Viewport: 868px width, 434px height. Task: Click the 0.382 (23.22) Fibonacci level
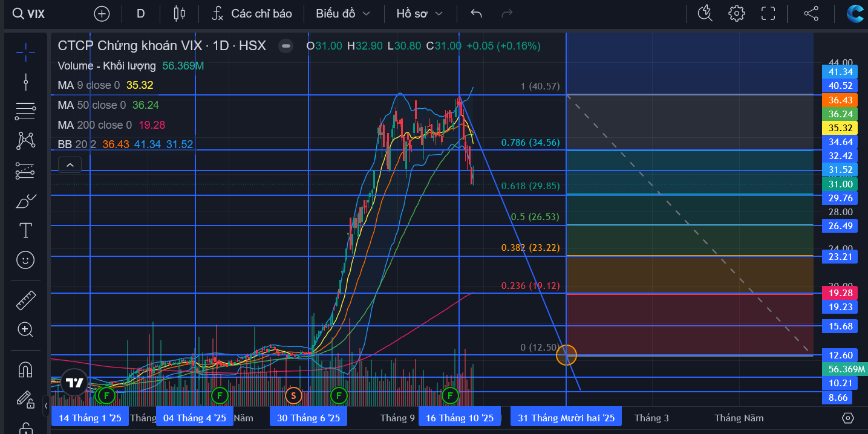[530, 248]
